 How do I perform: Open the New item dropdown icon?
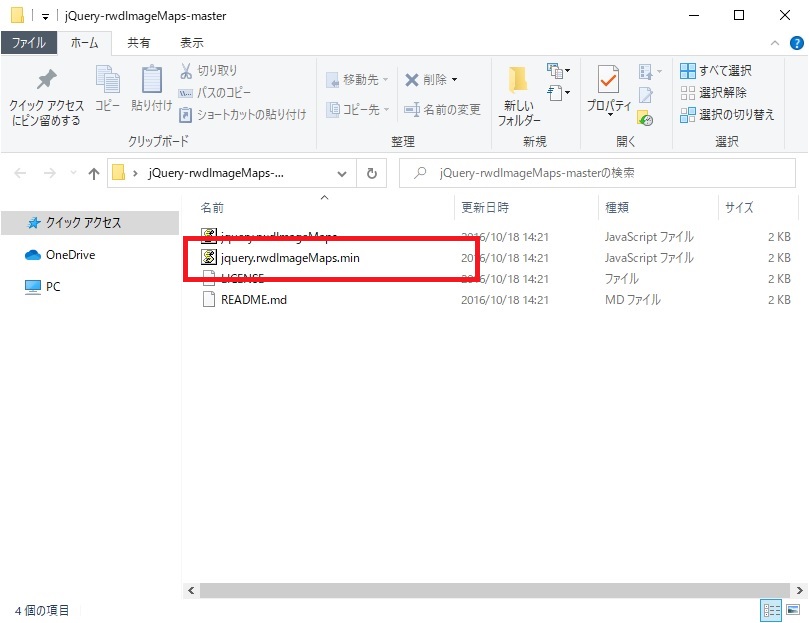pos(558,70)
